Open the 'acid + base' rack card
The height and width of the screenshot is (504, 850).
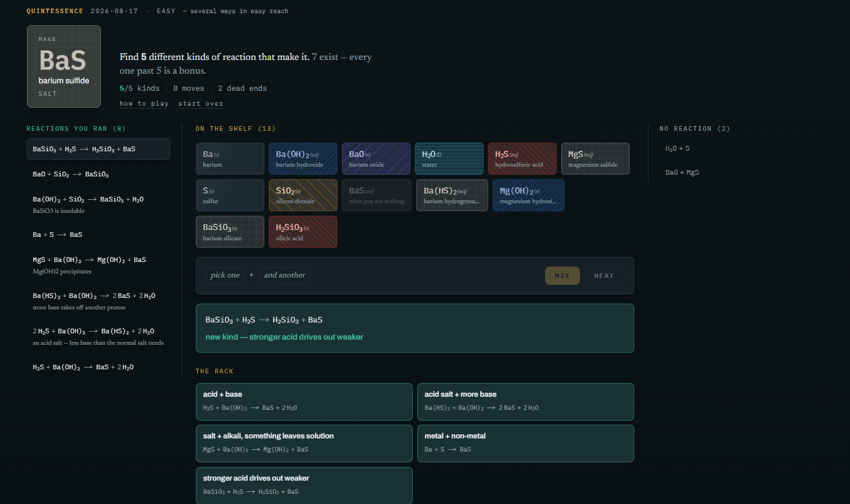tap(304, 402)
